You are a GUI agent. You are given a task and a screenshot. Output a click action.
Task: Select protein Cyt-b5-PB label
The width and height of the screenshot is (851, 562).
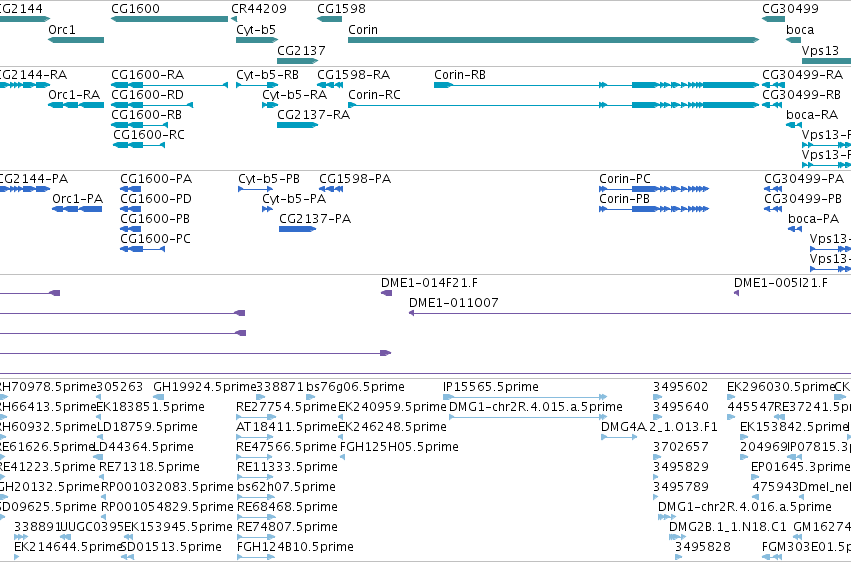pos(269,179)
